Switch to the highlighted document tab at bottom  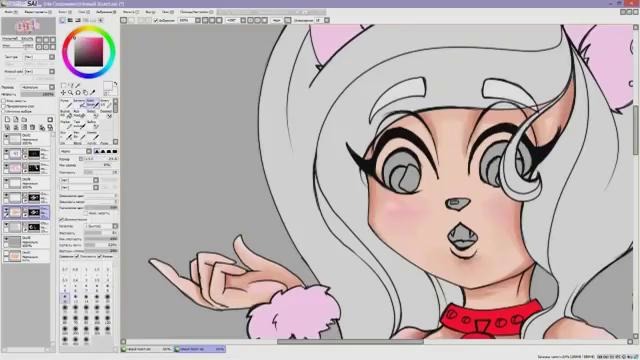[200, 349]
